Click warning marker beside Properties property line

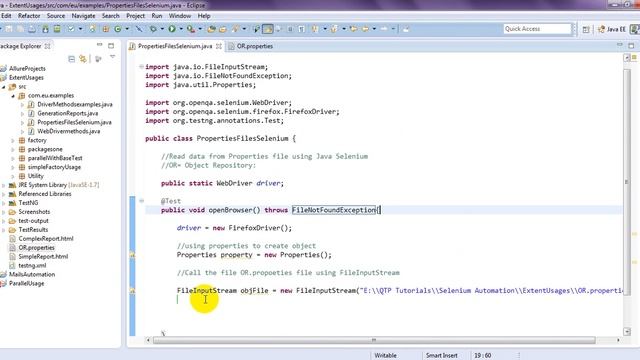point(132,255)
